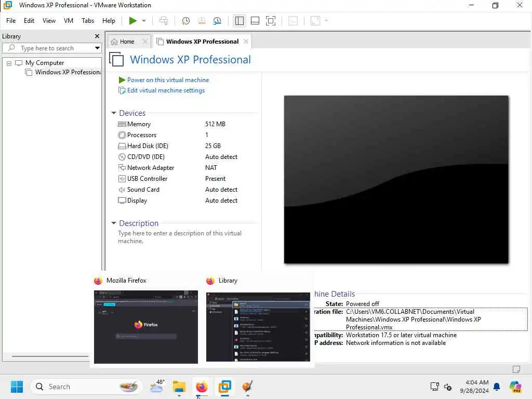Close the Home tab
The height and width of the screenshot is (399, 532).
point(145,42)
